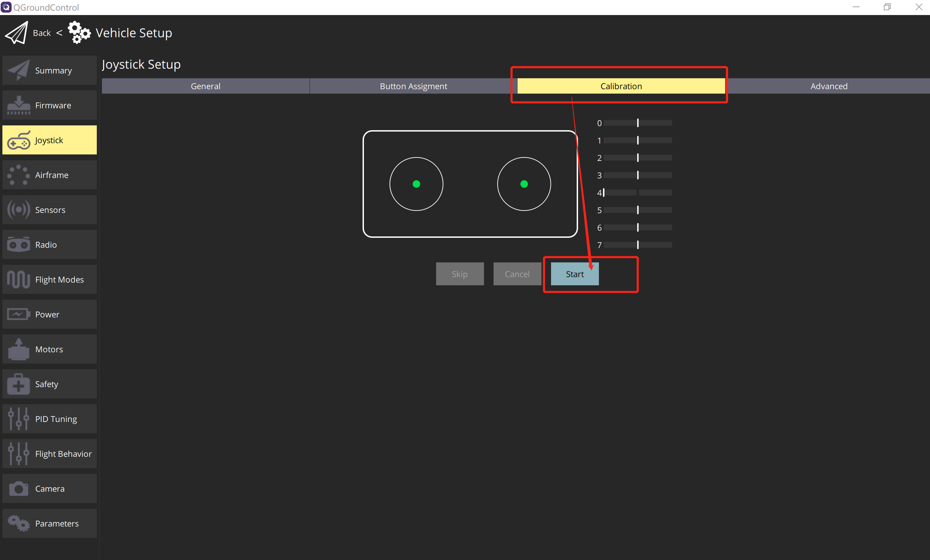
Task: Click the Cancel calibration button
Action: click(x=517, y=273)
